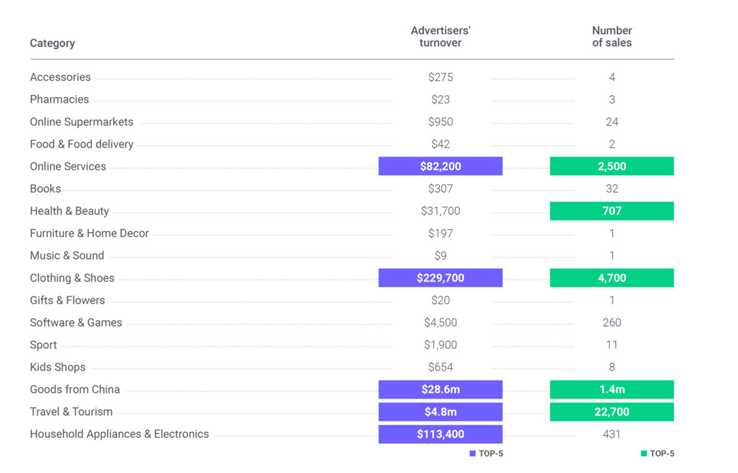Click the 260 sales value
The image size is (738, 473).
point(612,322)
